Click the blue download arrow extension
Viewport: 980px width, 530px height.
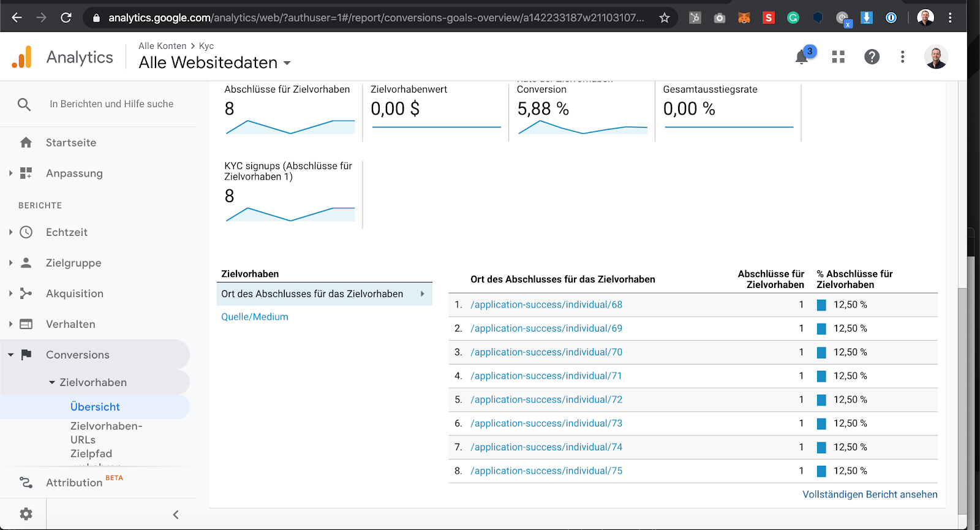pyautogui.click(x=867, y=18)
